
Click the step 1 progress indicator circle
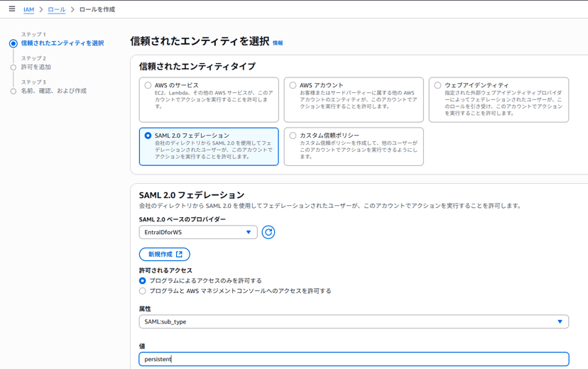(13, 43)
